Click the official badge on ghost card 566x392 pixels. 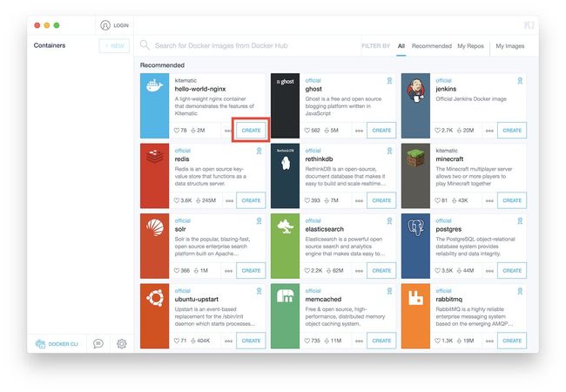pos(389,79)
